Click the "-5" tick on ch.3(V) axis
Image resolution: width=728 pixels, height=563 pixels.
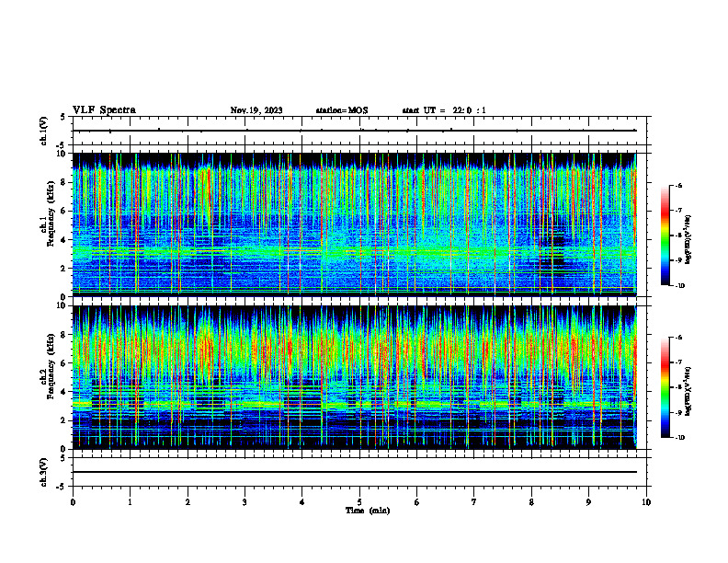63,487
